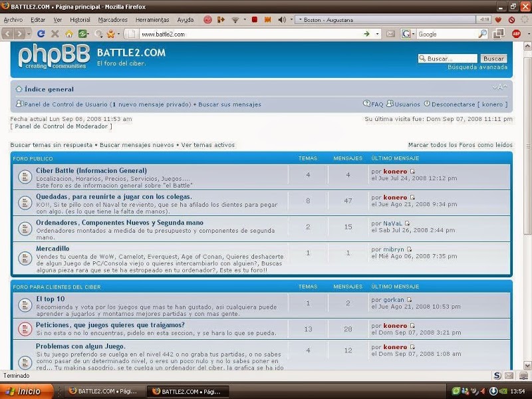Click the Google search text field
Image resolution: width=532 pixels, height=399 pixels.
447,34
